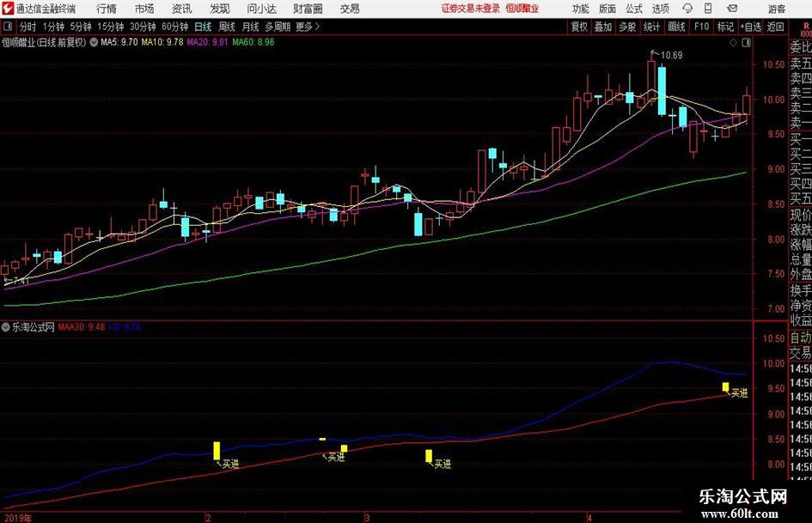Screen dimensions: 812x523
Task: Open the mail envelope icon
Action: coord(732,9)
